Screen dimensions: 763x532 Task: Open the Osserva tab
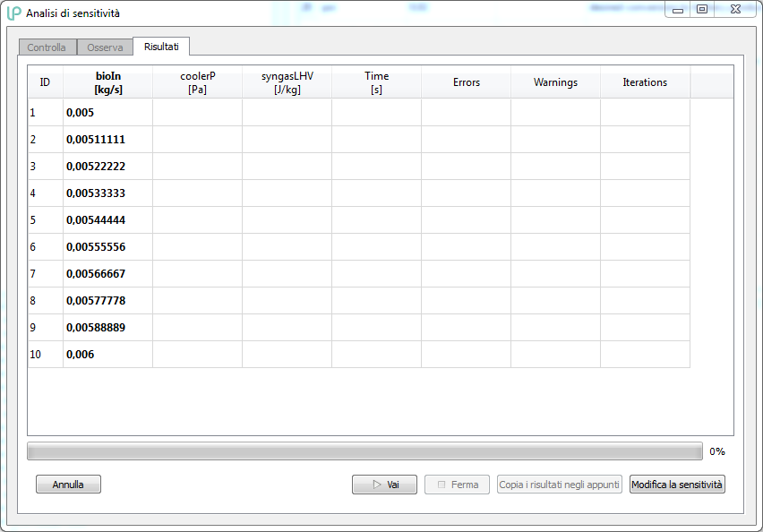coord(105,47)
